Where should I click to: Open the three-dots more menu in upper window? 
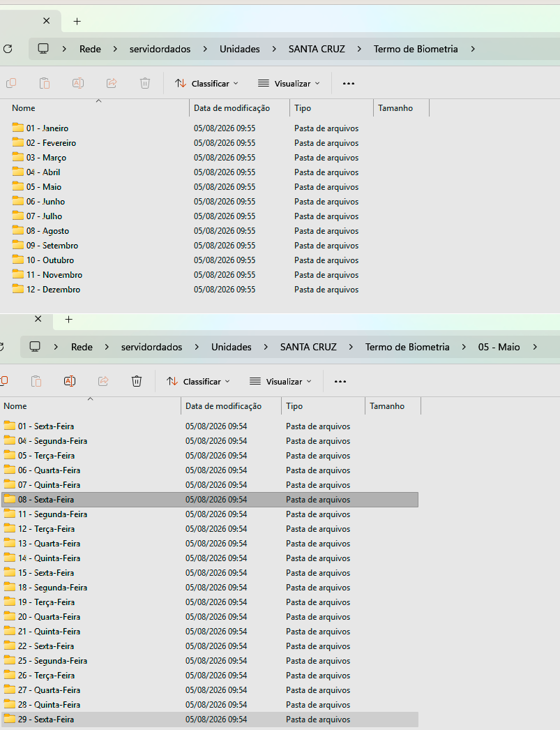click(x=349, y=83)
